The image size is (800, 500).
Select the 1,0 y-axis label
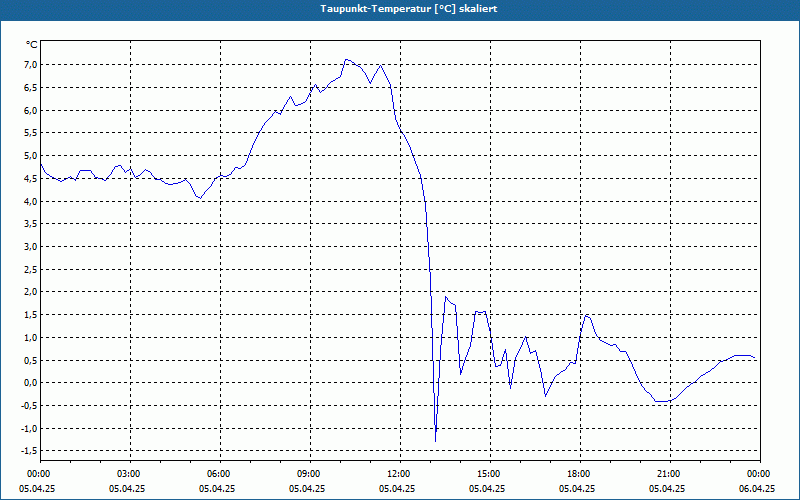click(30, 338)
